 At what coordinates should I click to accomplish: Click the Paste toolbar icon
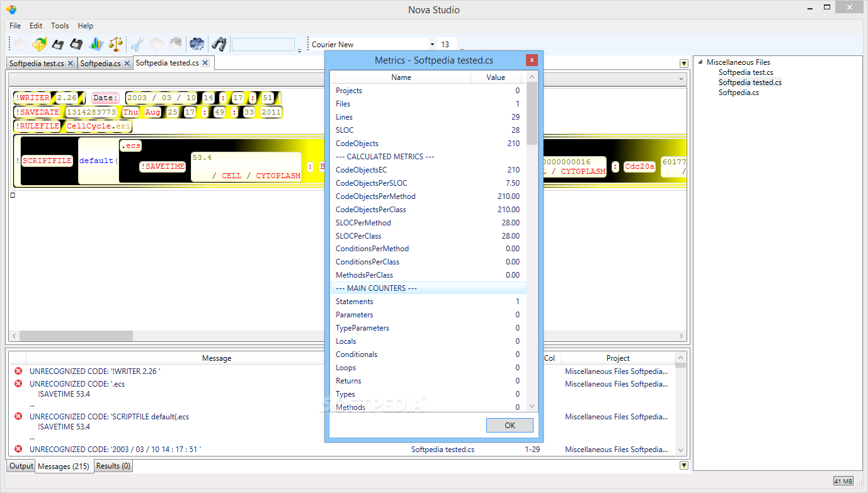[175, 44]
